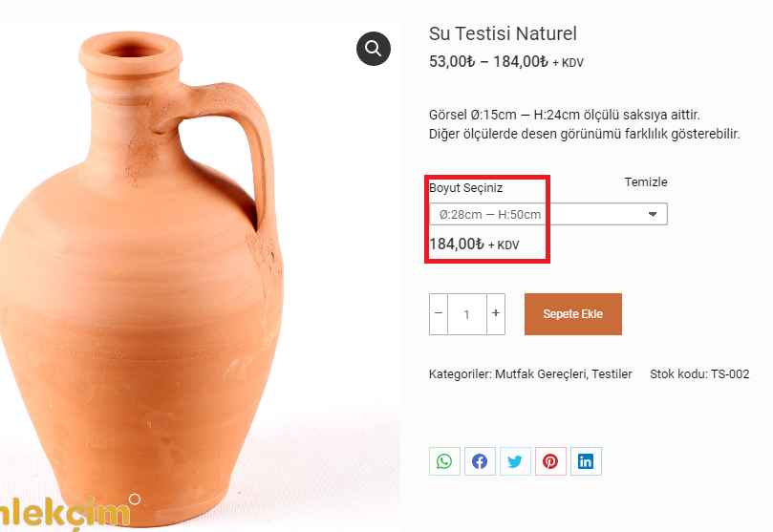
Task: Open the Boyut Seçiniz size dropdown
Action: (x=548, y=214)
